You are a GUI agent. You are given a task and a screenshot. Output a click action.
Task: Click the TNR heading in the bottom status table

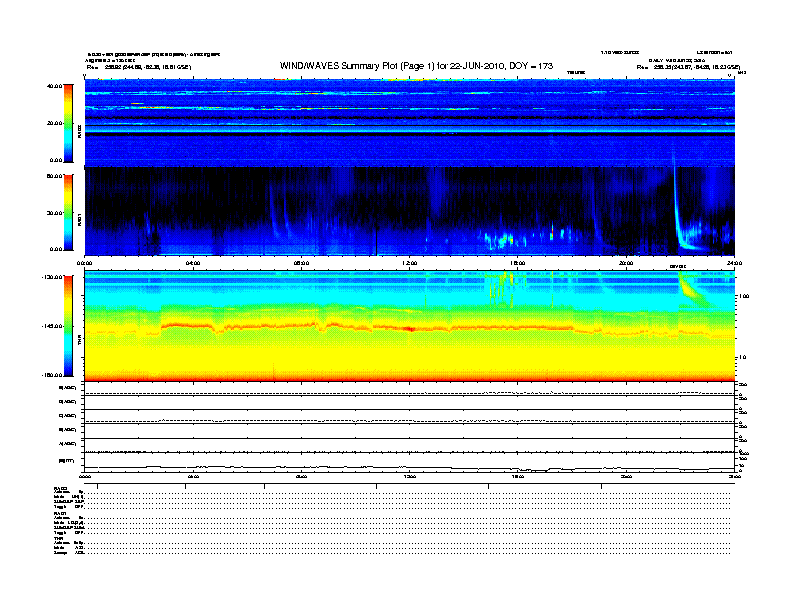coord(58,538)
